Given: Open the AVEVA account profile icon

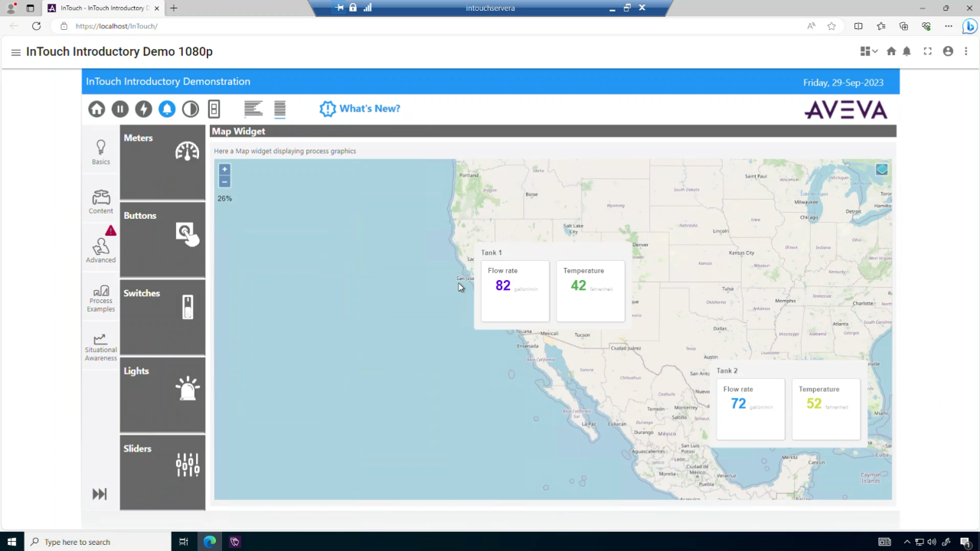Looking at the screenshot, I should pyautogui.click(x=948, y=51).
